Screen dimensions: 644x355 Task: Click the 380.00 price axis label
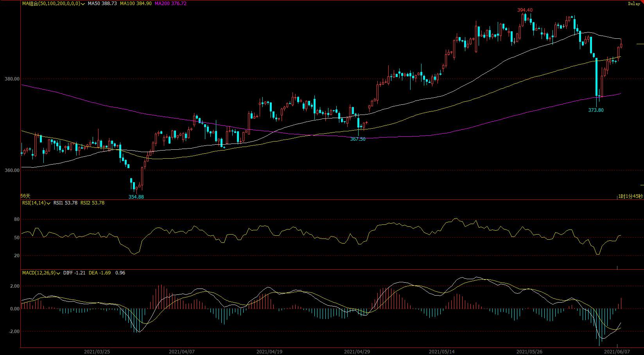(x=12, y=79)
